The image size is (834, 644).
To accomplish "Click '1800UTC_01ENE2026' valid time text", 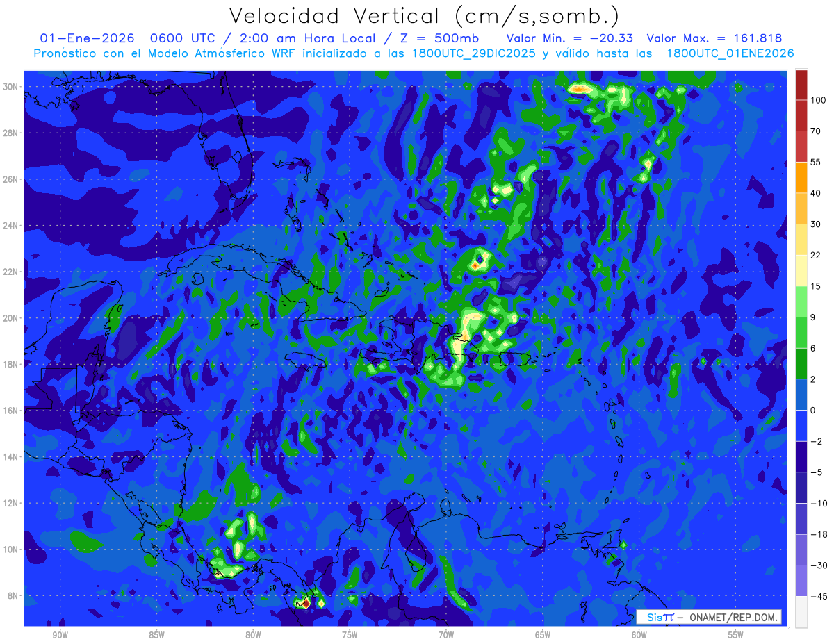I will (730, 53).
